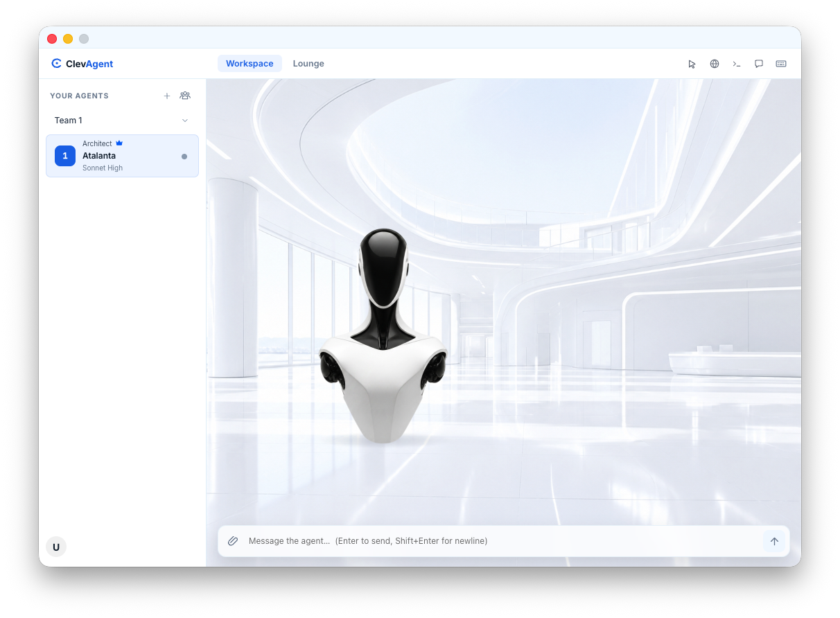Click the blue number 1 agent badge
Image resolution: width=840 pixels, height=618 pixels.
coord(65,156)
